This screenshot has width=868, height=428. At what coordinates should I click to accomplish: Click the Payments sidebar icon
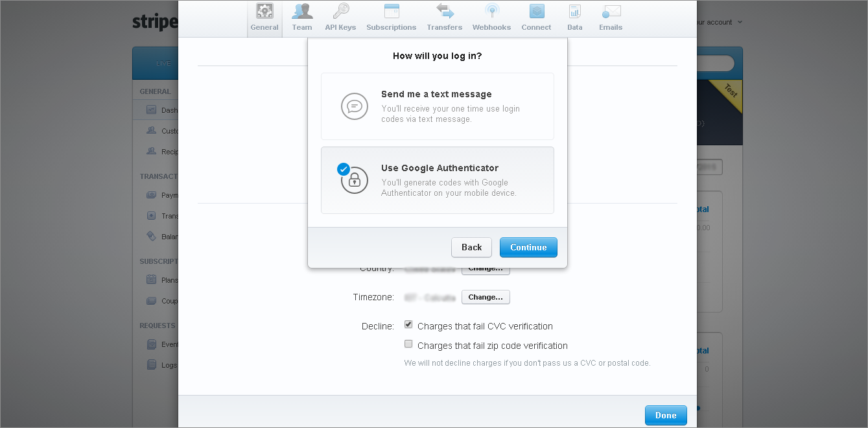click(151, 195)
